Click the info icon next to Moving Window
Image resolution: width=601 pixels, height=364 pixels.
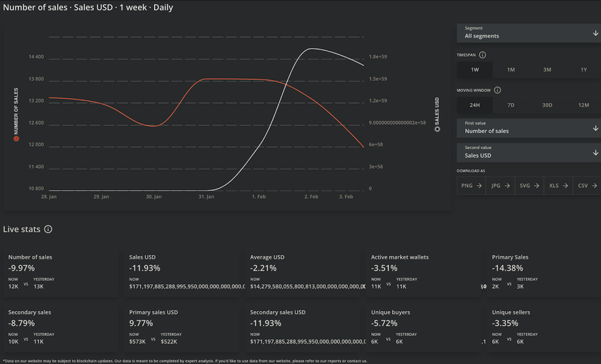pos(498,90)
